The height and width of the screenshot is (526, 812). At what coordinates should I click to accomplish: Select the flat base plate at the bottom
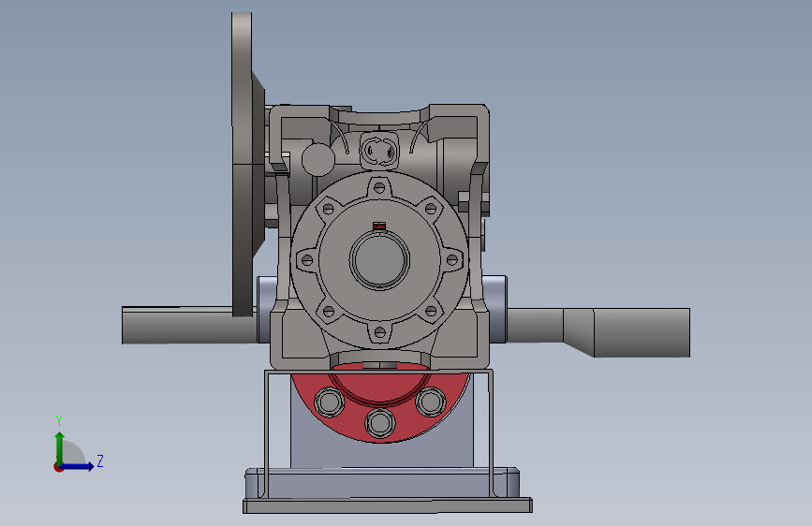[x=388, y=505]
